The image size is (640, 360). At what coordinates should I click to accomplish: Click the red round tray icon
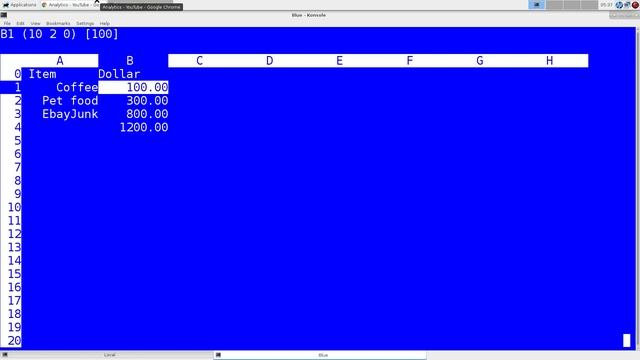tap(635, 5)
